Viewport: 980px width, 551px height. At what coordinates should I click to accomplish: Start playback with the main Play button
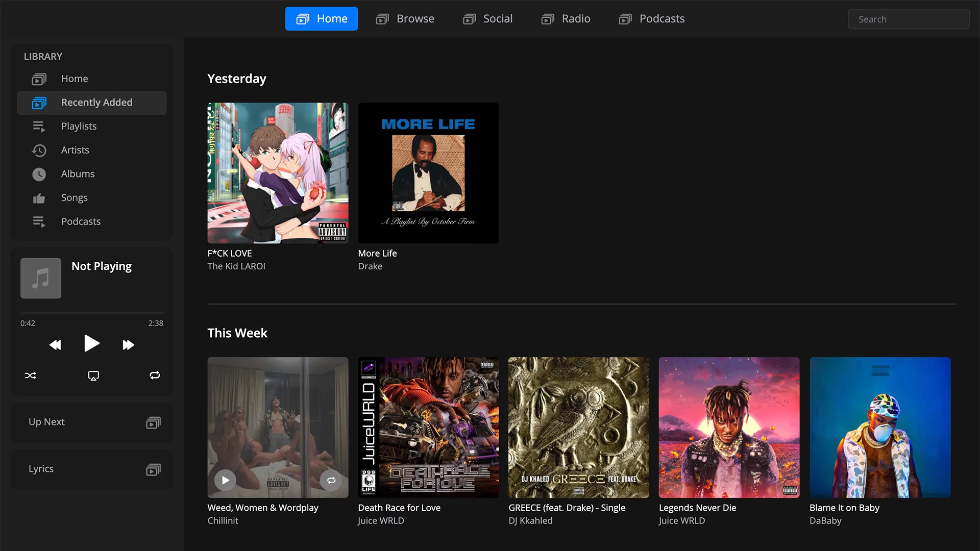(92, 343)
